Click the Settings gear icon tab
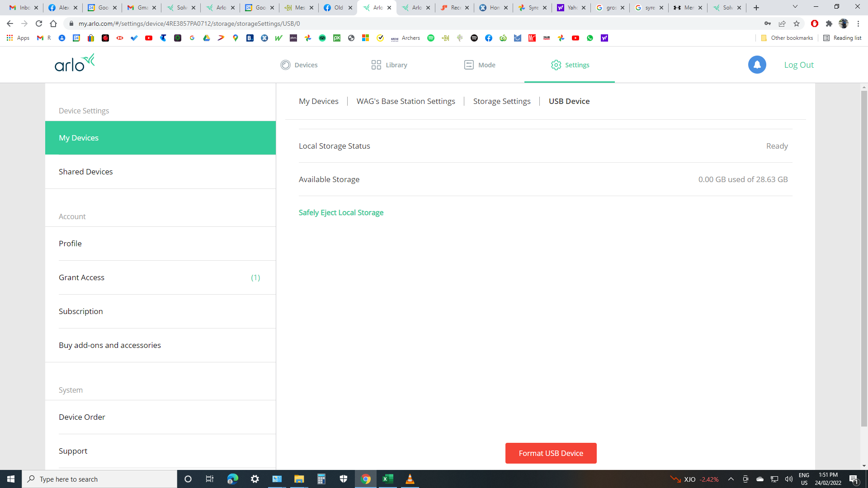This screenshot has width=868, height=488. [556, 65]
